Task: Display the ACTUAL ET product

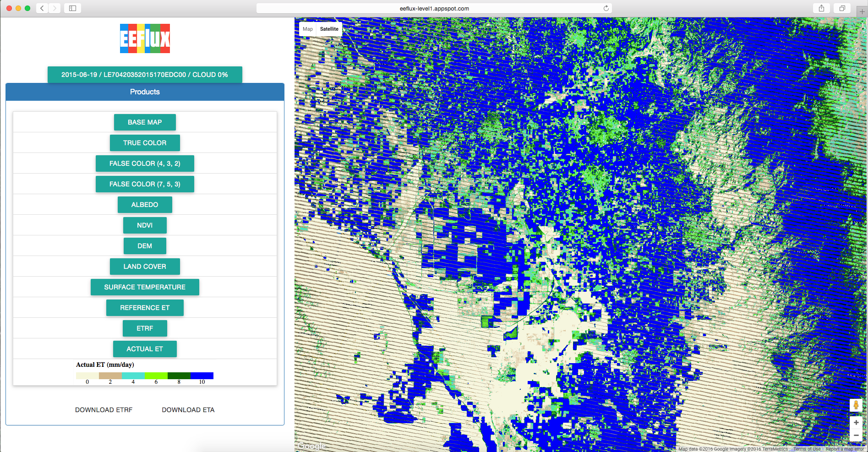Action: [145, 349]
